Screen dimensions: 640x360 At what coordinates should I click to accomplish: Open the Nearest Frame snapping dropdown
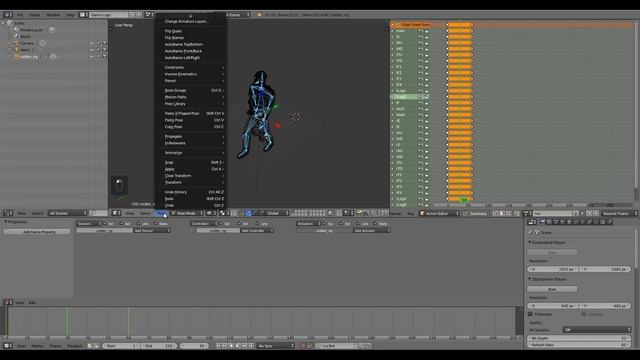point(619,213)
